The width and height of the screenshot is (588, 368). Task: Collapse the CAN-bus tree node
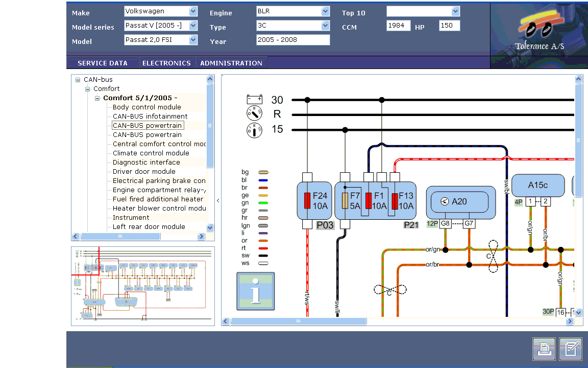point(78,80)
